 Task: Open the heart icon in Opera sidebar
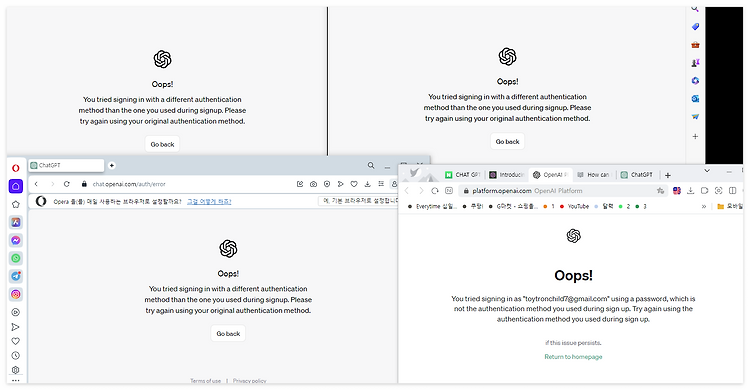coord(16,341)
